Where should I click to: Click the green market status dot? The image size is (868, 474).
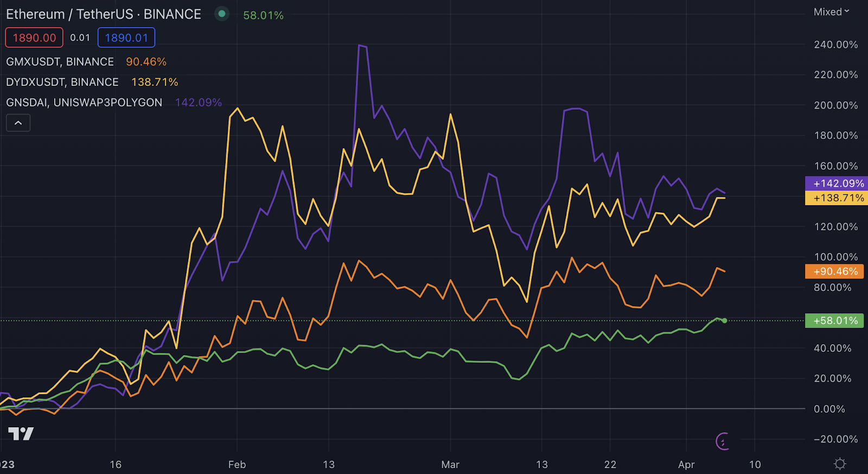click(221, 14)
